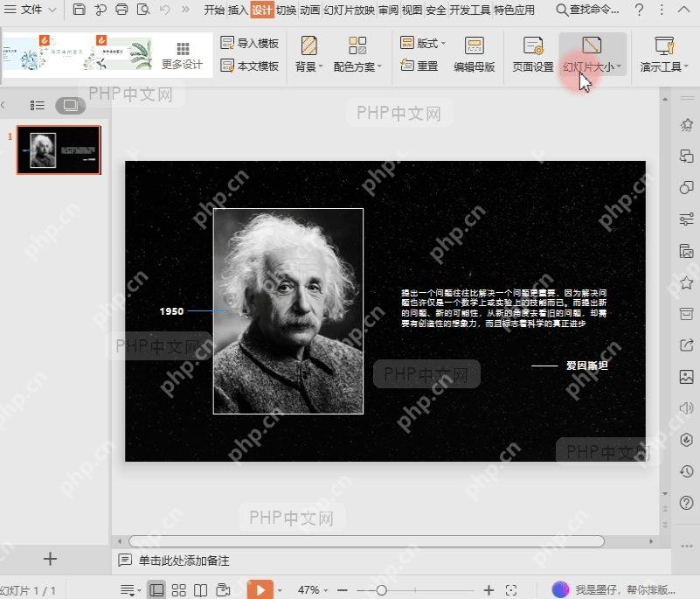Switch to the 动画 tab
Image resolution: width=700 pixels, height=599 pixels.
(x=309, y=10)
